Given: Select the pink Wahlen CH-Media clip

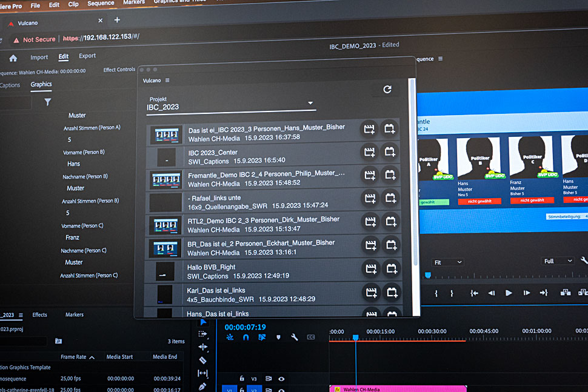Looking at the screenshot, I should (x=398, y=389).
